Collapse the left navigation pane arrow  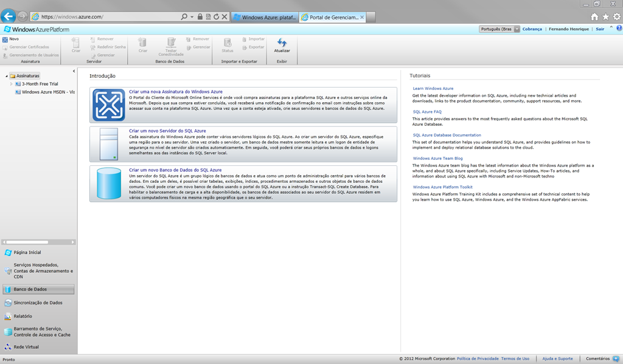(74, 71)
